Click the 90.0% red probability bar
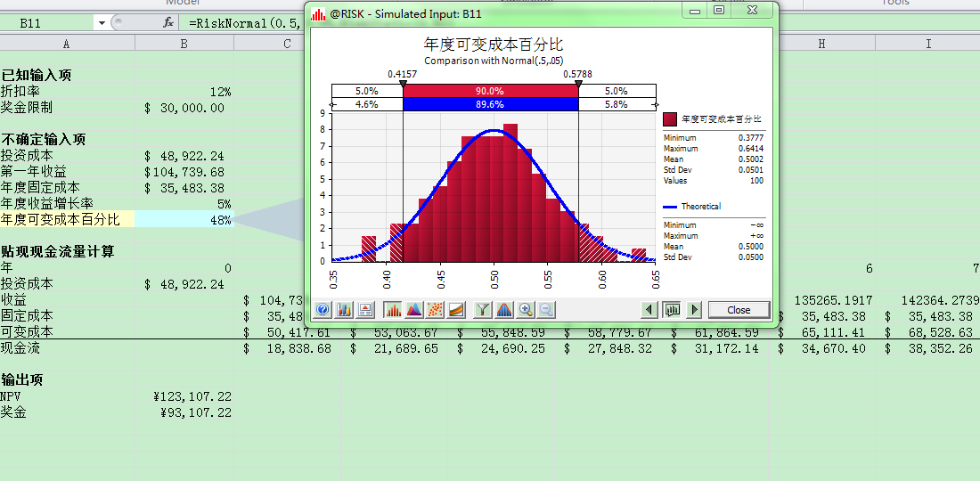The width and height of the screenshot is (980, 481). (491, 91)
